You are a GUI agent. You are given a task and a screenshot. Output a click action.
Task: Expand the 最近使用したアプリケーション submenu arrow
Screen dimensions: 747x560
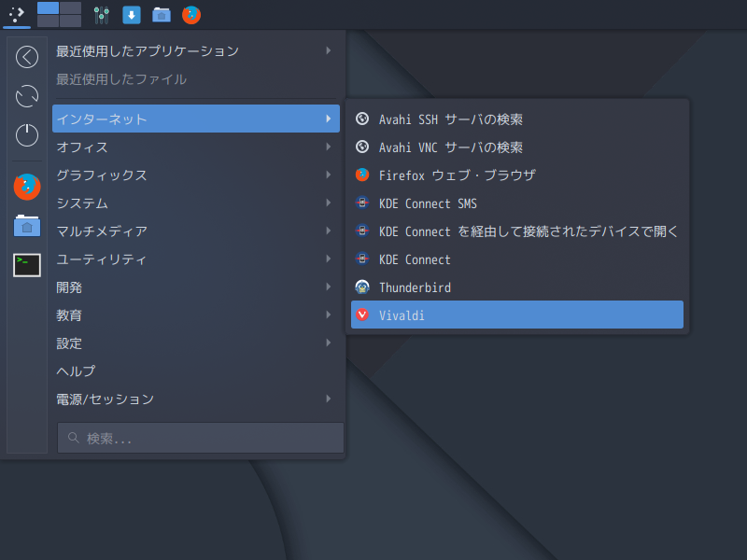329,50
